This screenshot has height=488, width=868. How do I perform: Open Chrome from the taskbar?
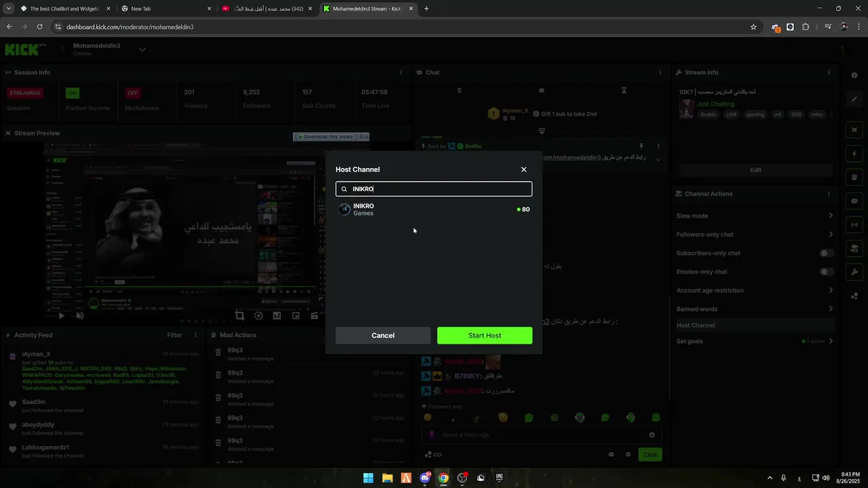point(443,478)
